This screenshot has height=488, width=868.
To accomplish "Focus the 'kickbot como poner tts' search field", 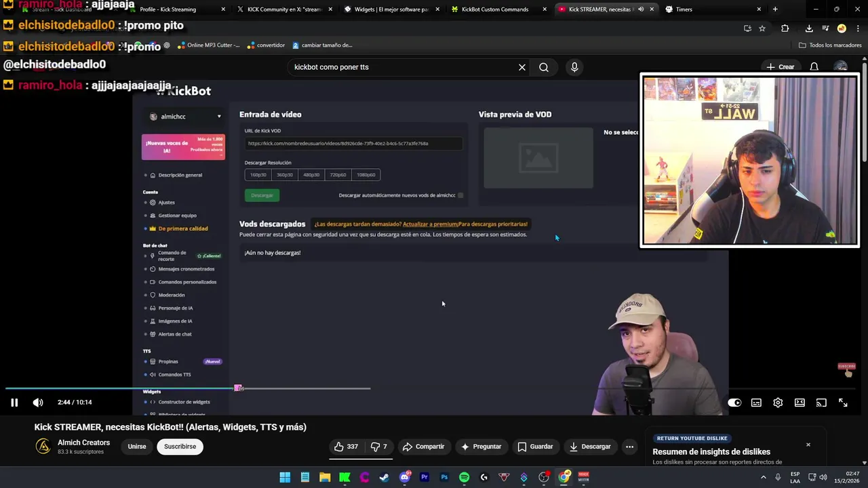I will point(403,67).
